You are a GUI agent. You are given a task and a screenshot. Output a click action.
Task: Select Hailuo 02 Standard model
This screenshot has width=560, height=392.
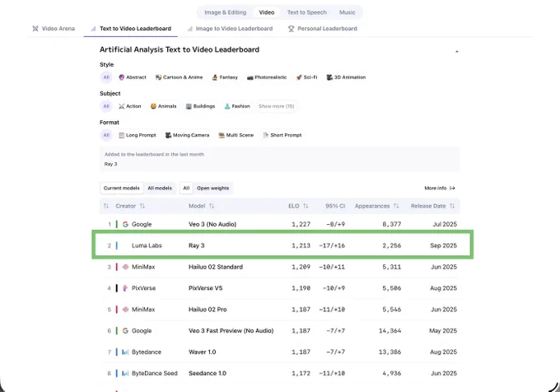point(216,267)
